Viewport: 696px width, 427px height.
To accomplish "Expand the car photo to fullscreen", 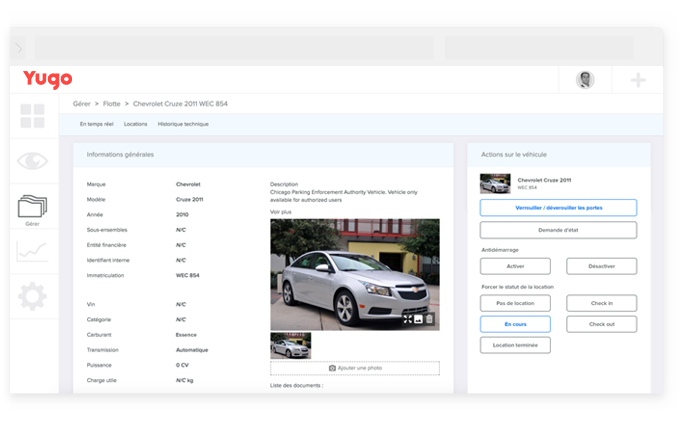I will click(x=407, y=319).
